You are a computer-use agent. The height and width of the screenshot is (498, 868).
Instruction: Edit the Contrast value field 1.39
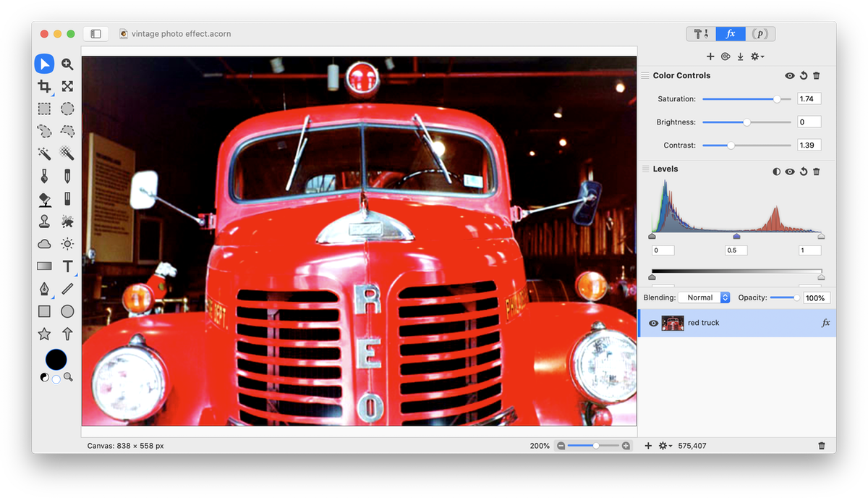[x=809, y=145]
